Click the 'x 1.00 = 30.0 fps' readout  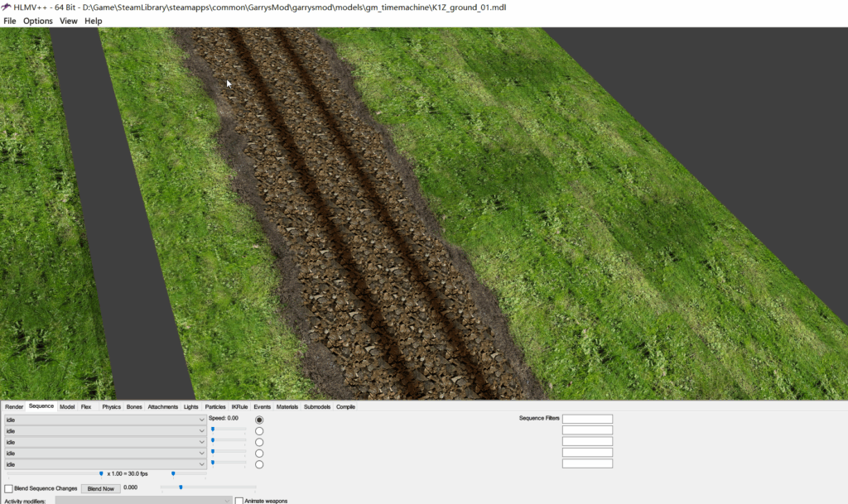(128, 473)
